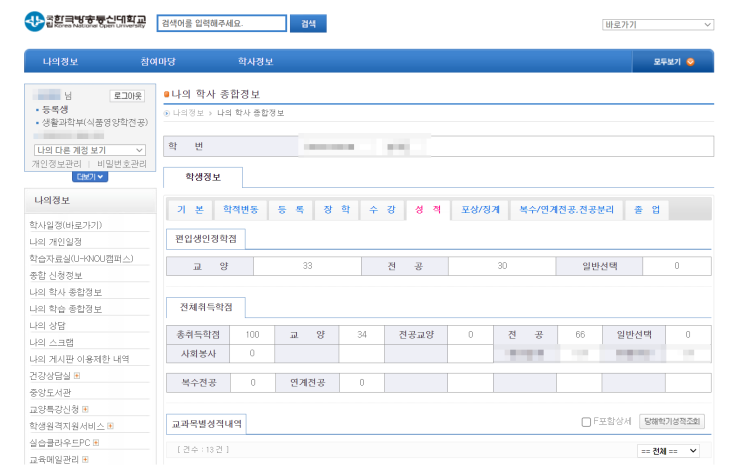The image size is (743, 465).
Task: Click the [ 건수 : 13 건 ] count text
Action: 203,449
